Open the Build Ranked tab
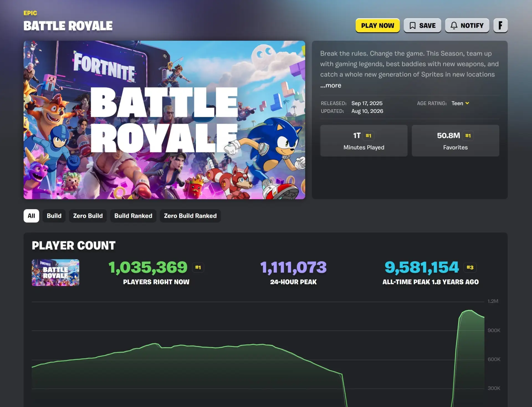Image resolution: width=532 pixels, height=407 pixels. point(133,216)
